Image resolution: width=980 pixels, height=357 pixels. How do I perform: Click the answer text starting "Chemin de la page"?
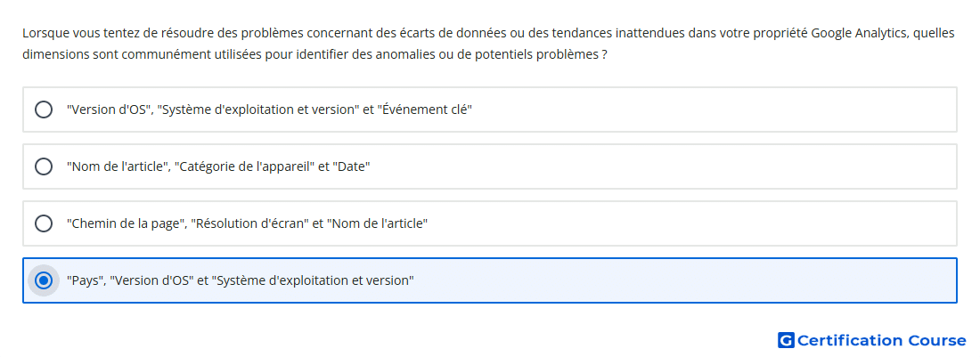247,223
